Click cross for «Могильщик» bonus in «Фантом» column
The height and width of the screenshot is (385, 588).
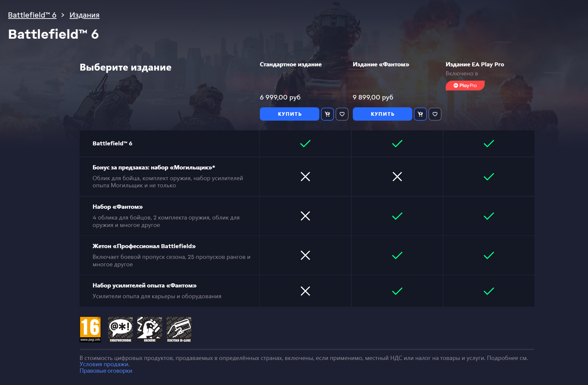(x=397, y=177)
